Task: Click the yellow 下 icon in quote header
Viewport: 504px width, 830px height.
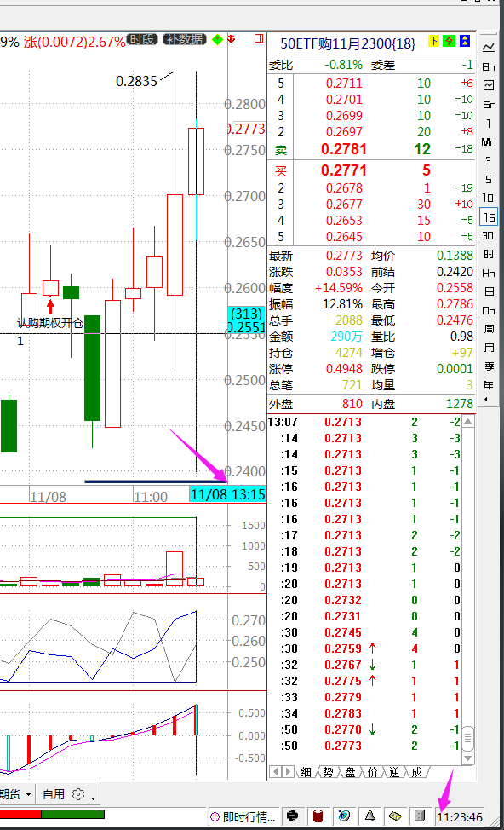Action: point(433,41)
